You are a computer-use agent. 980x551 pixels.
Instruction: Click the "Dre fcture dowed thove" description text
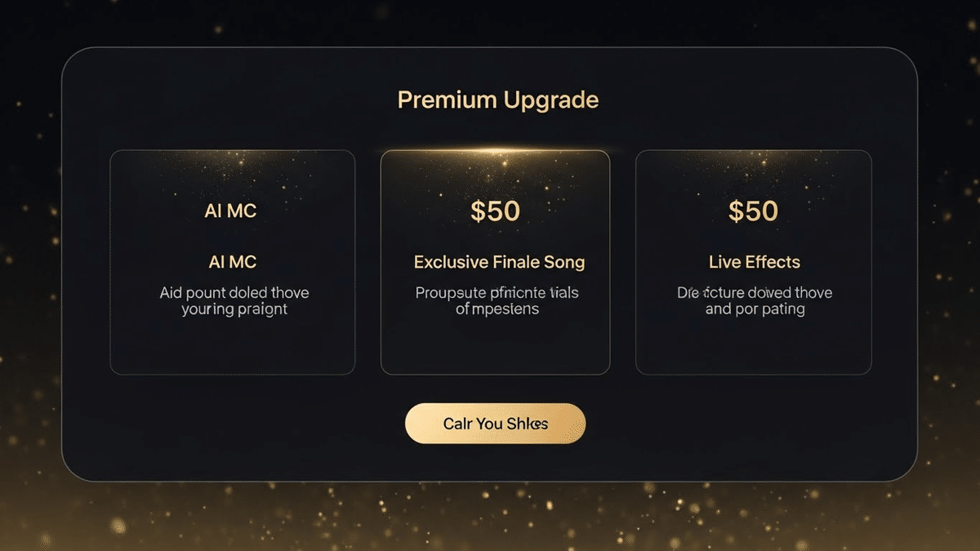coord(755,292)
